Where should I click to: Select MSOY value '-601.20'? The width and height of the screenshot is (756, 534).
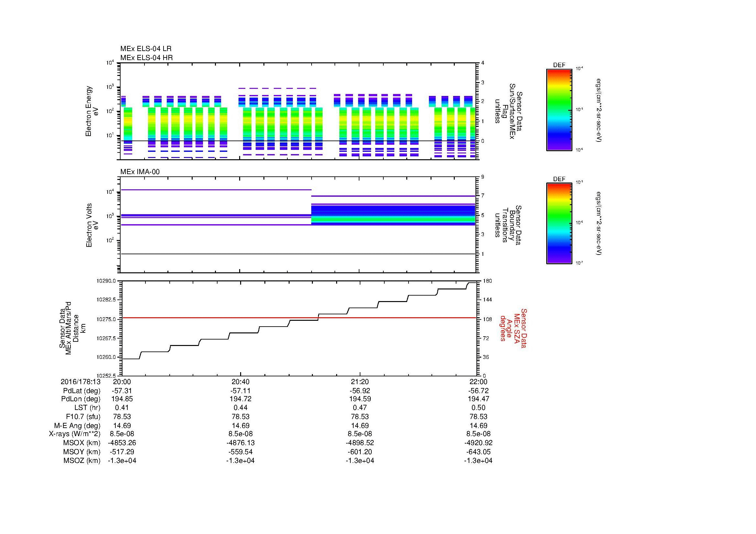click(x=360, y=452)
